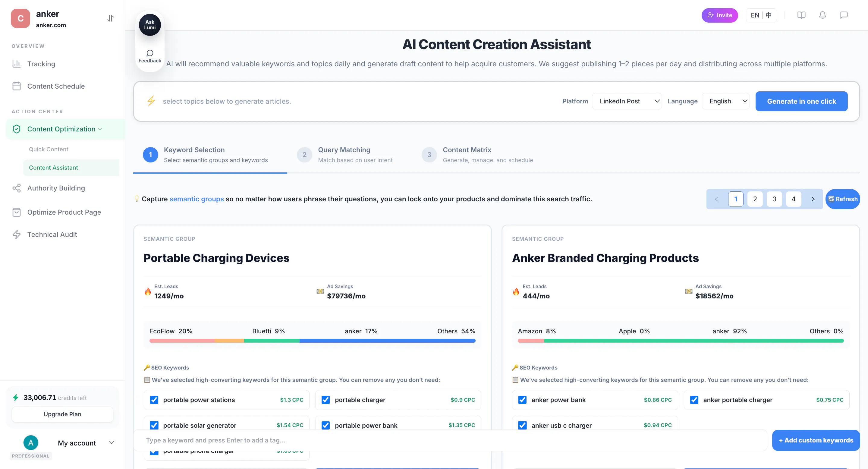Click the anker brand avatar logo

[20, 18]
